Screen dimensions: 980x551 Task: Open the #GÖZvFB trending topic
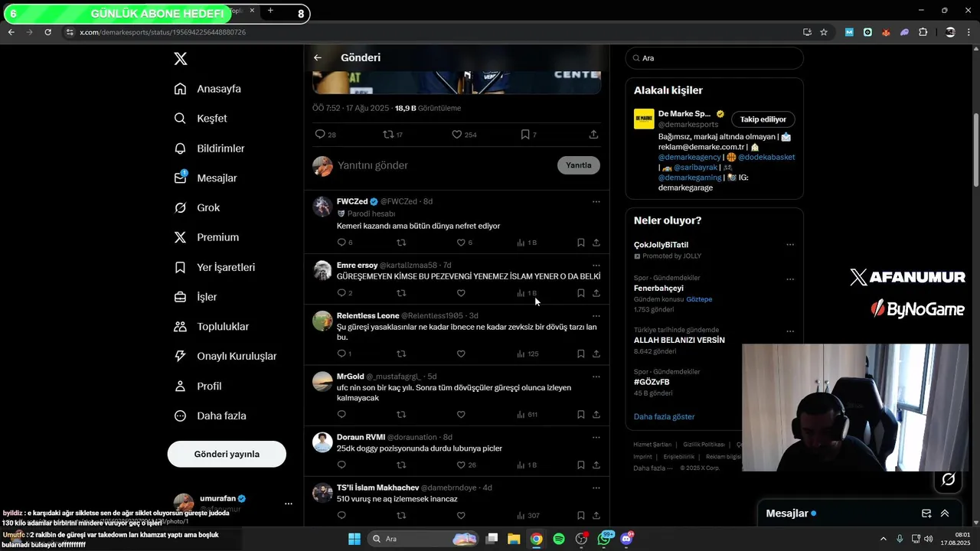652,382
